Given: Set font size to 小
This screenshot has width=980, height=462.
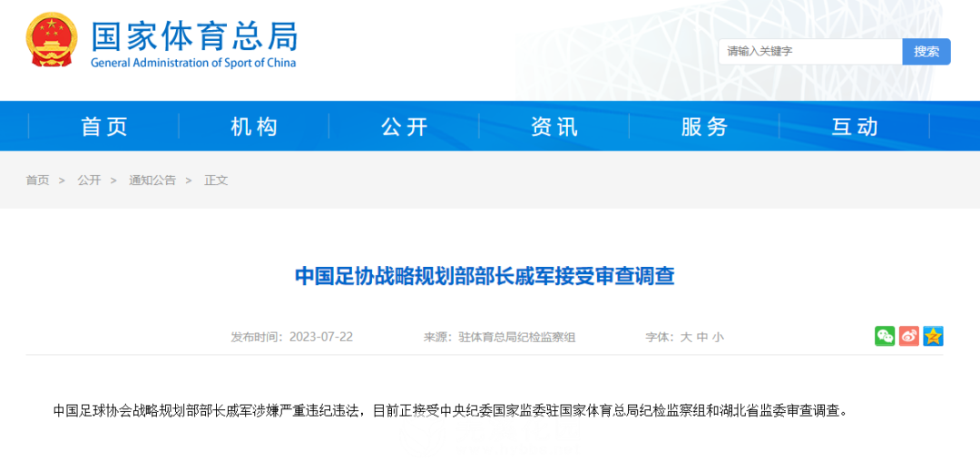Looking at the screenshot, I should click(718, 337).
